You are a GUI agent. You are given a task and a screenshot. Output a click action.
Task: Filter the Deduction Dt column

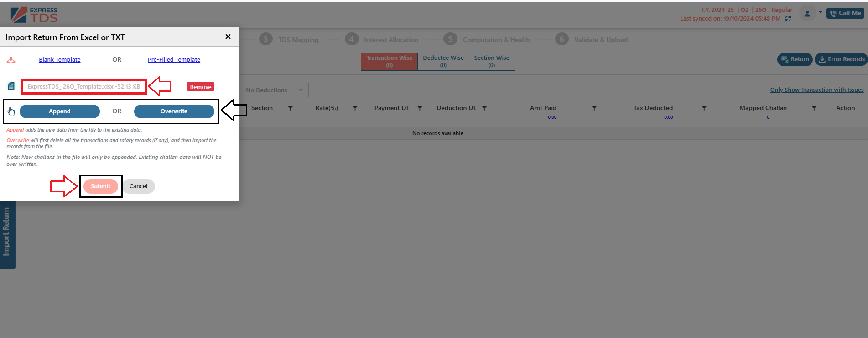[484, 108]
